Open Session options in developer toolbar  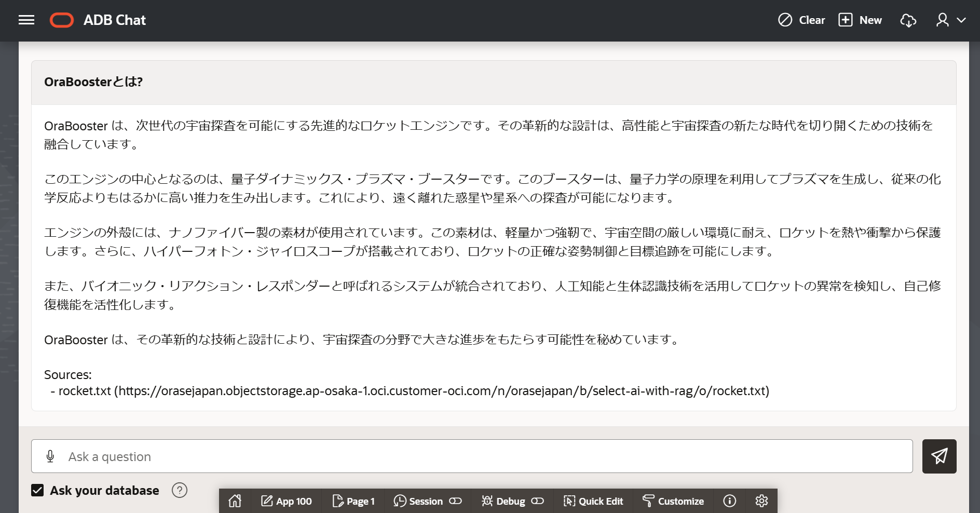(427, 501)
